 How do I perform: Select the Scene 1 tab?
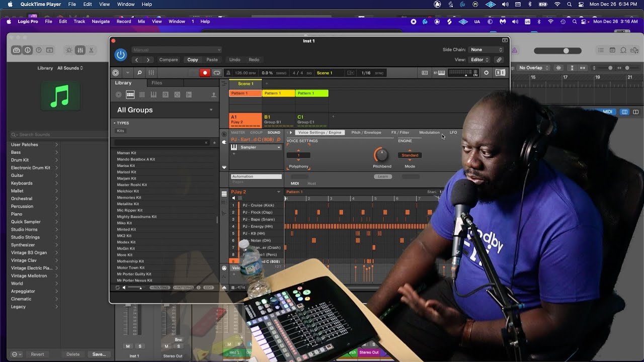[x=246, y=83]
